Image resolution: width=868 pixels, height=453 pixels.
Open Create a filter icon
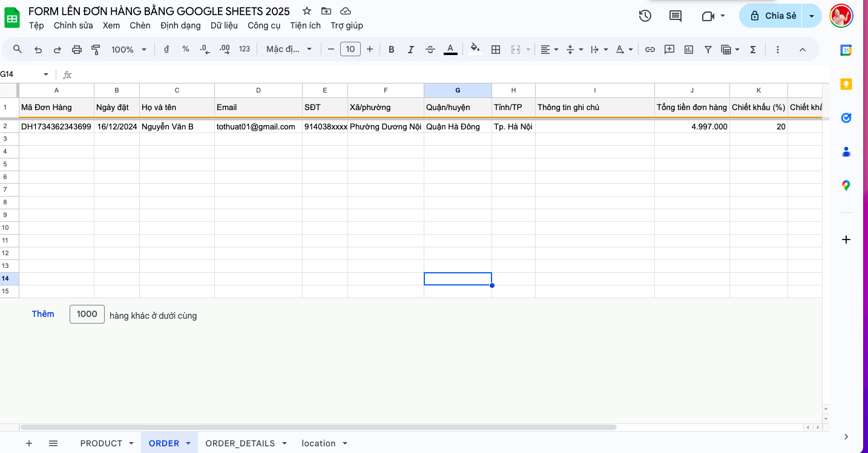708,49
